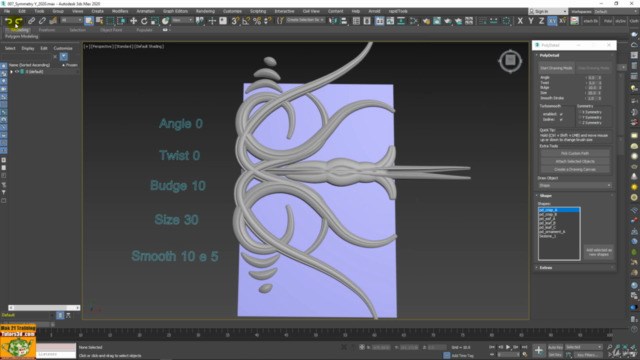The height and width of the screenshot is (360, 640).
Task: Collapse the Shape rollout
Action: tap(546, 196)
